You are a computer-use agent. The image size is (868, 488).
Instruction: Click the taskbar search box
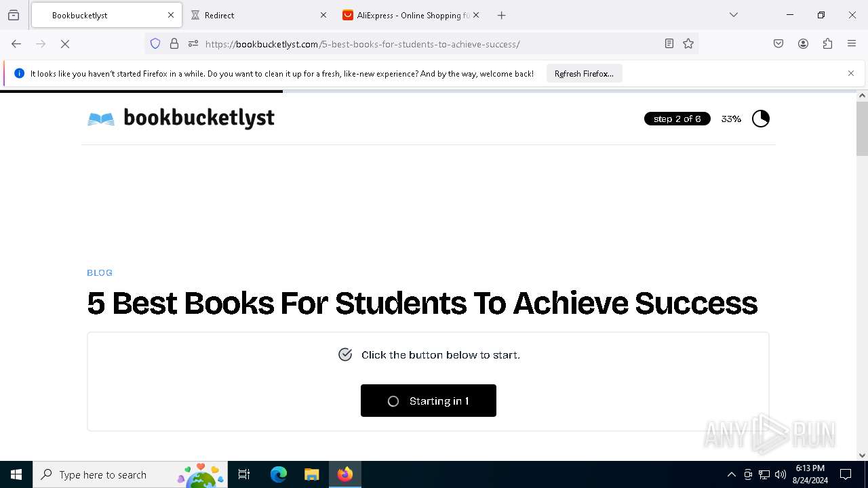(x=130, y=474)
